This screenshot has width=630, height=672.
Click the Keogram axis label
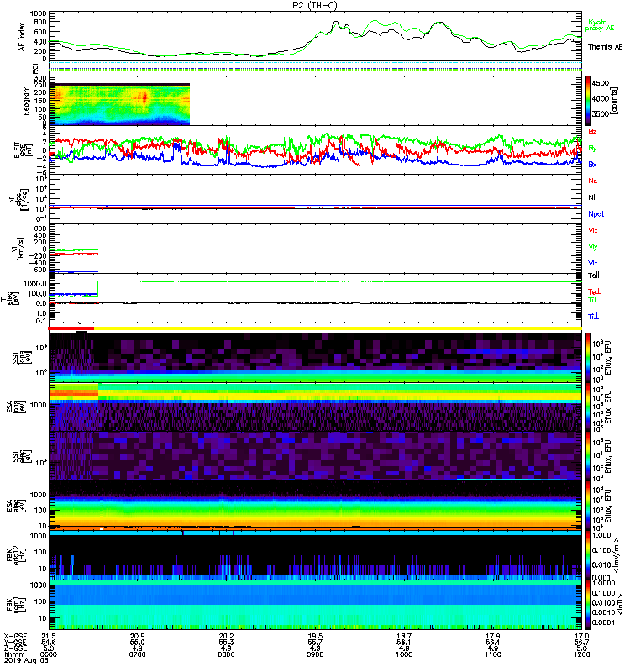26,101
